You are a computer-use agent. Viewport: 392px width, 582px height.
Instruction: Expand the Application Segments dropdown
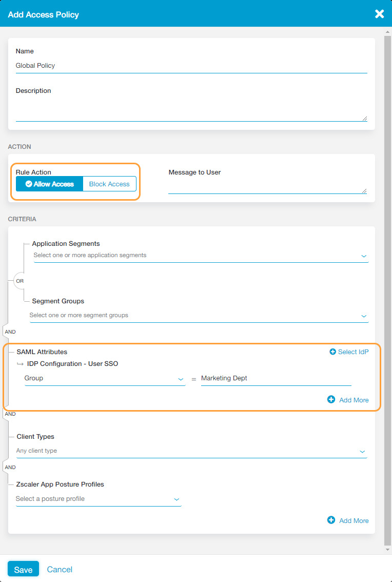coord(201,256)
